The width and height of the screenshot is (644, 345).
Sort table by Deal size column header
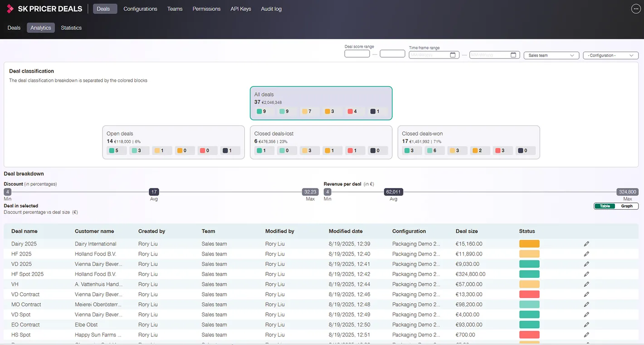click(466, 231)
